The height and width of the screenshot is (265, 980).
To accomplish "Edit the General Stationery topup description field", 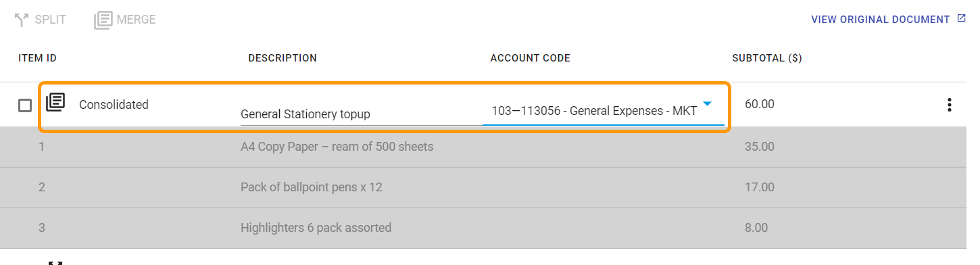I will click(x=361, y=114).
